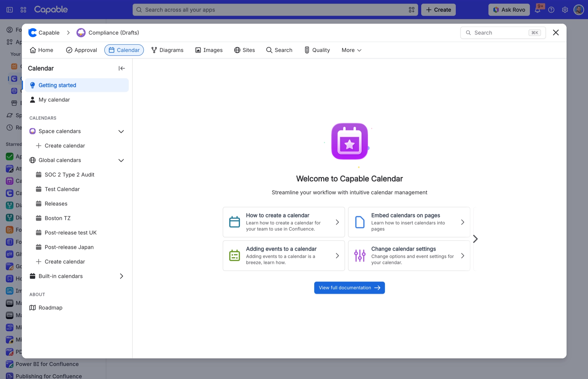Collapse the Space calendars section
This screenshot has height=379, width=588.
pyautogui.click(x=121, y=131)
